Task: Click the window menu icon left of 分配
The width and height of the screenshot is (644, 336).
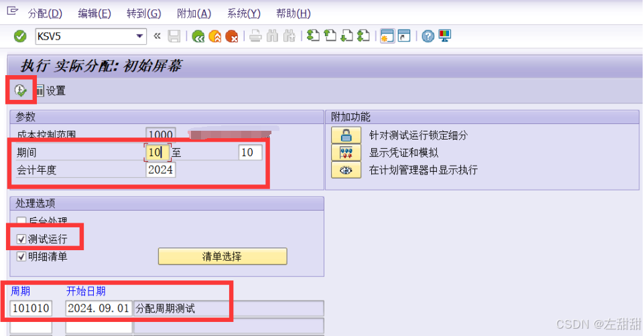Action: click(13, 11)
